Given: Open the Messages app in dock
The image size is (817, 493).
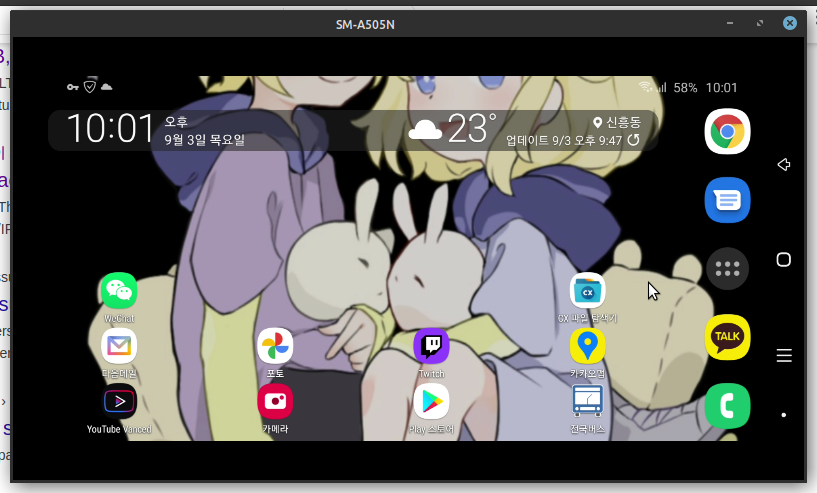Looking at the screenshot, I should [727, 200].
